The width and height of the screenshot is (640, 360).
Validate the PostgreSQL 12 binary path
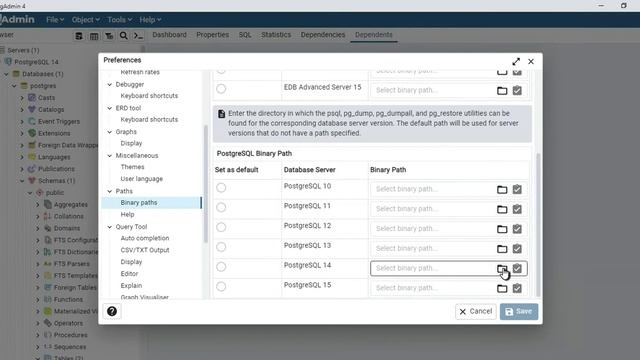[x=517, y=229]
